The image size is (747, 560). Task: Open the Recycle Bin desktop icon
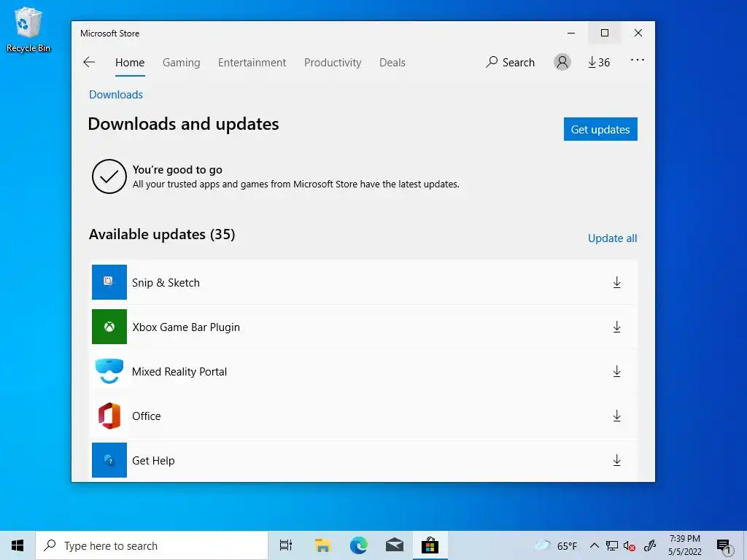[x=28, y=29]
